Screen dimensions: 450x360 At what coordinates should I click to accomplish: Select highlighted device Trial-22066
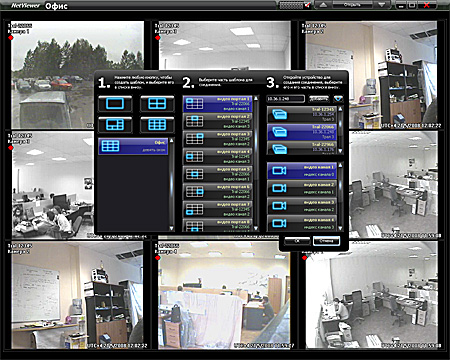tap(302, 132)
